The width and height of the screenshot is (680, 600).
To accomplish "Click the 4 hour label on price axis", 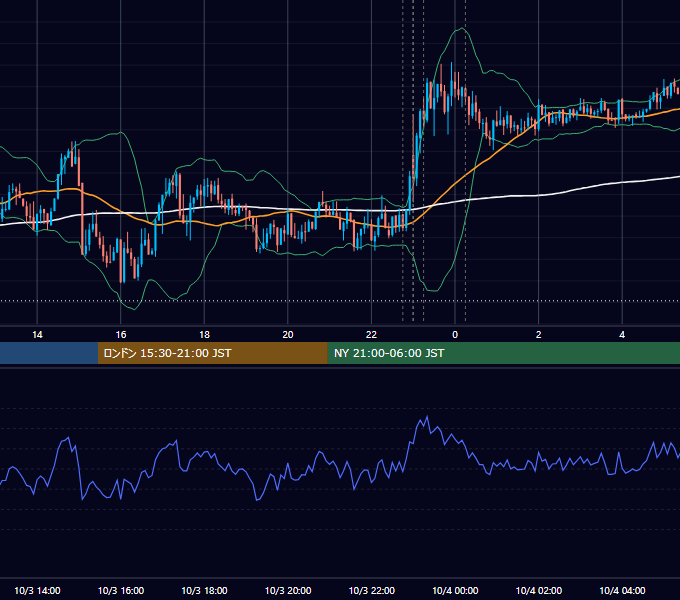I will pyautogui.click(x=622, y=335).
